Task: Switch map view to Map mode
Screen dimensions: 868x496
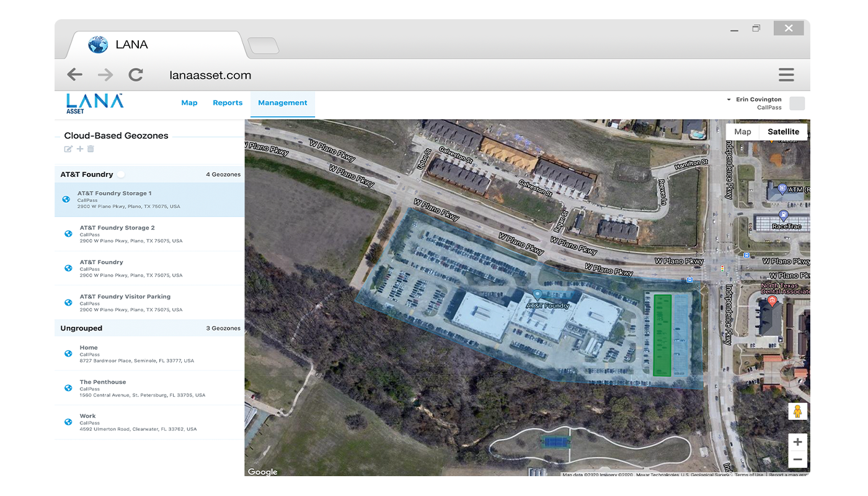Action: [742, 132]
